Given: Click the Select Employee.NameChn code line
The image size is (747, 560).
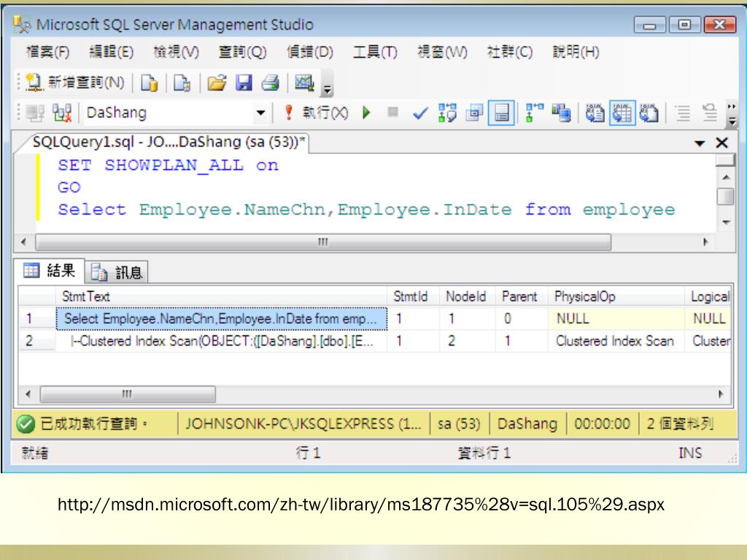Looking at the screenshot, I should coord(366,209).
